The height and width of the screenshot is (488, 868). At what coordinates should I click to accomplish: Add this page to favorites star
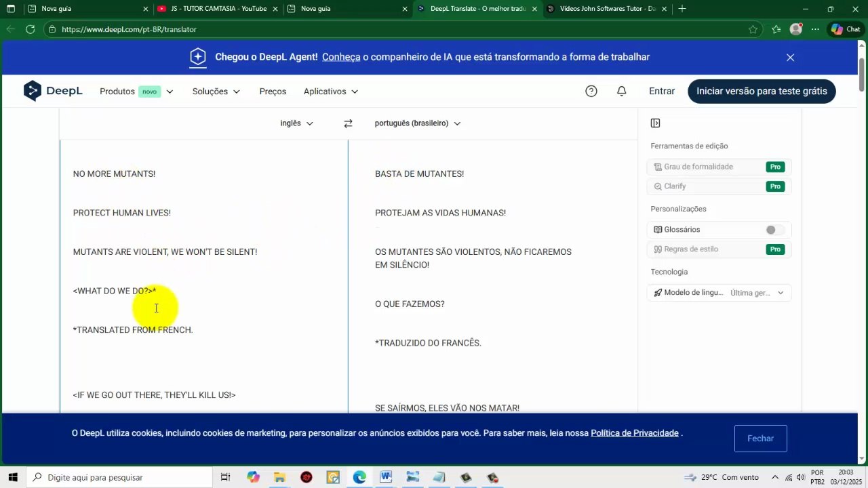[753, 29]
